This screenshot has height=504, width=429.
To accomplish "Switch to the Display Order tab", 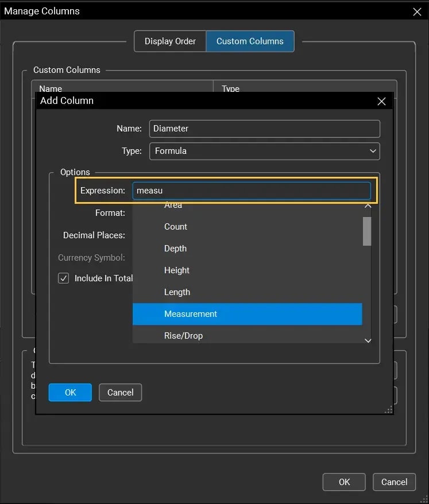I will [170, 41].
